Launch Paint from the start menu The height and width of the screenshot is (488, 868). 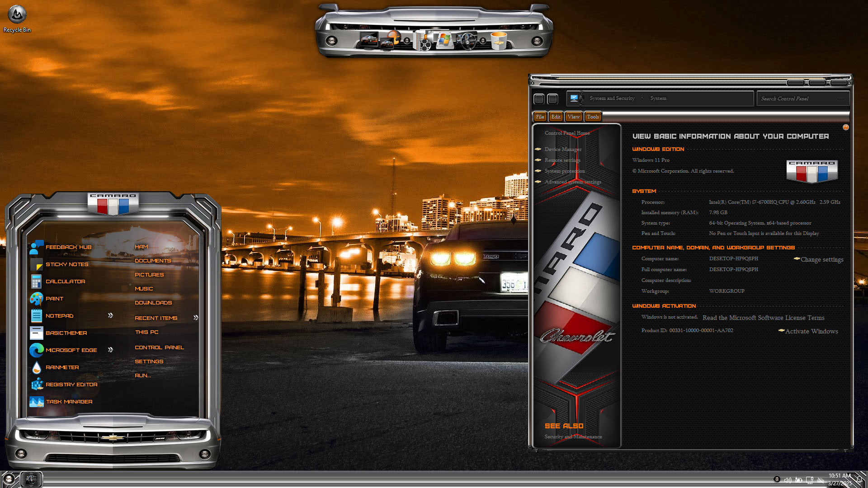coord(54,299)
